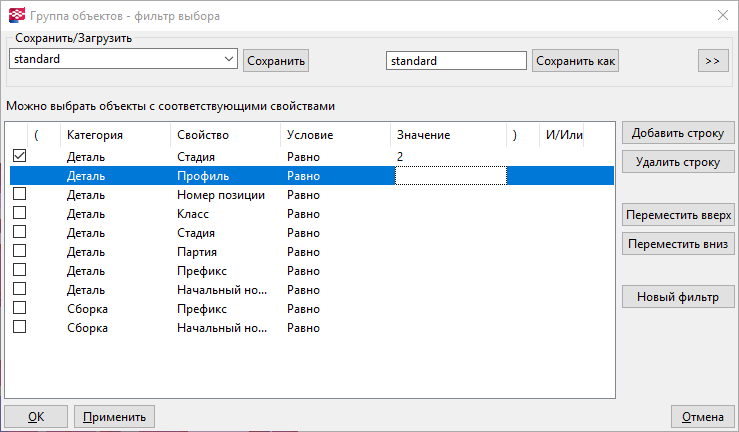
Task: Create a new filter via Новый фильтр
Action: [679, 297]
